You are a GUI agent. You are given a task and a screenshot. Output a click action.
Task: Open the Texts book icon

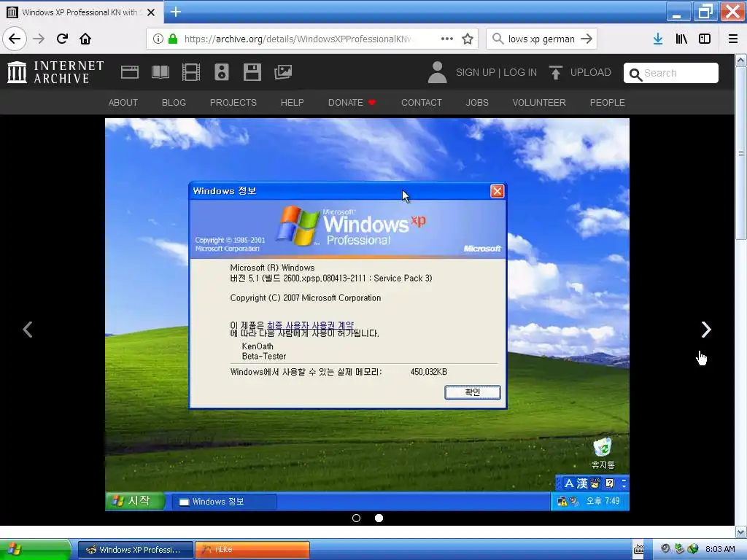pyautogui.click(x=160, y=72)
